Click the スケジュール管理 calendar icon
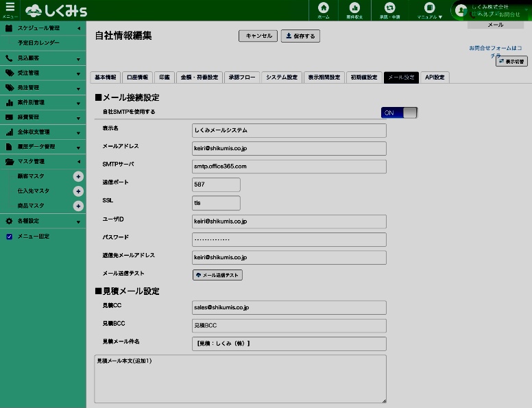 click(x=9, y=28)
